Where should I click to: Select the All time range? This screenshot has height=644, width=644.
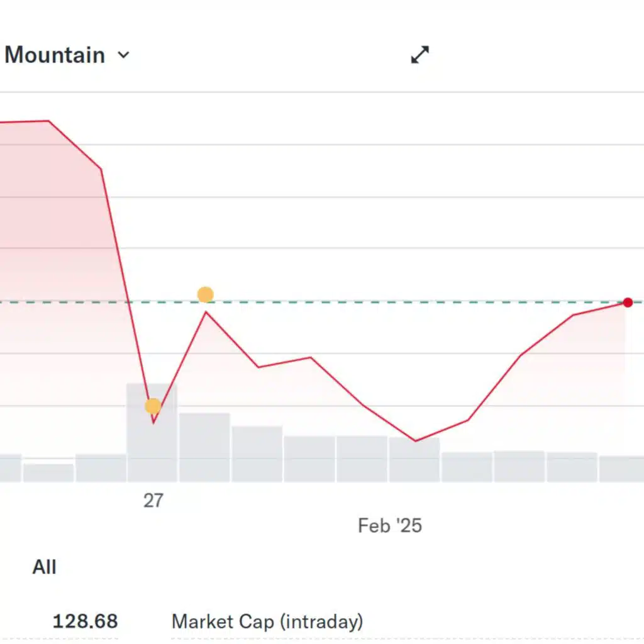pos(44,567)
